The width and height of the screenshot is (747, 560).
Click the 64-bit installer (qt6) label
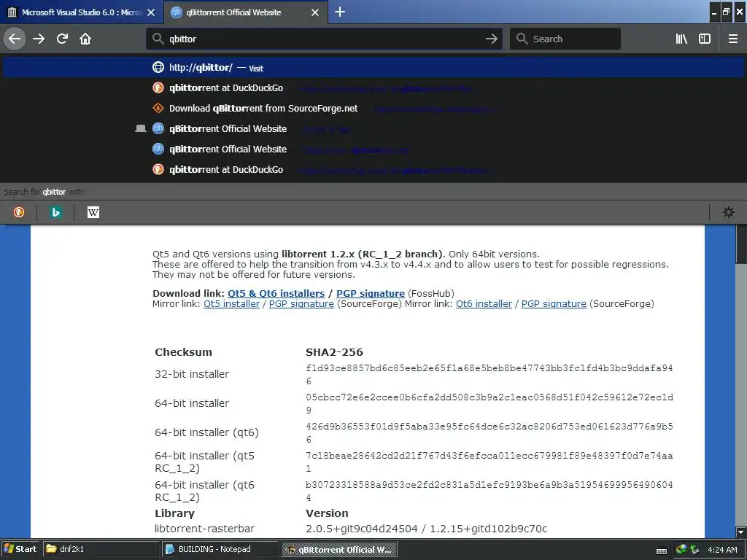[206, 432]
